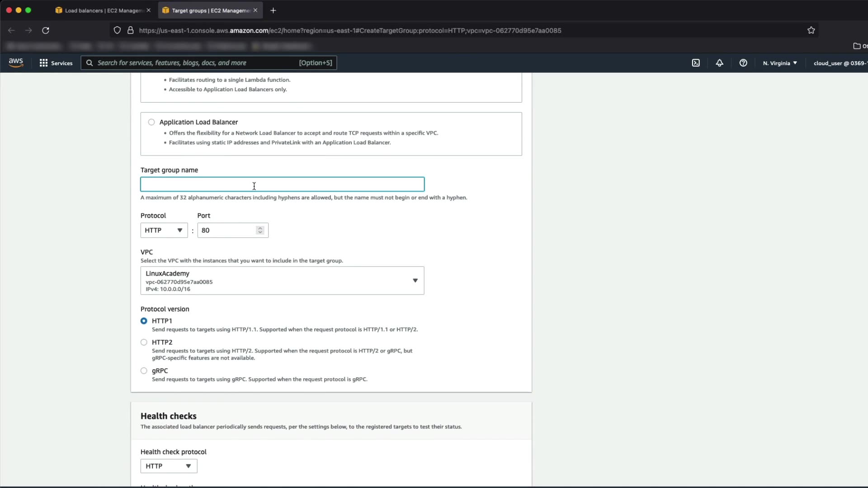Select the HTTP2 protocol version
Viewport: 868px width, 488px height.
pos(144,342)
